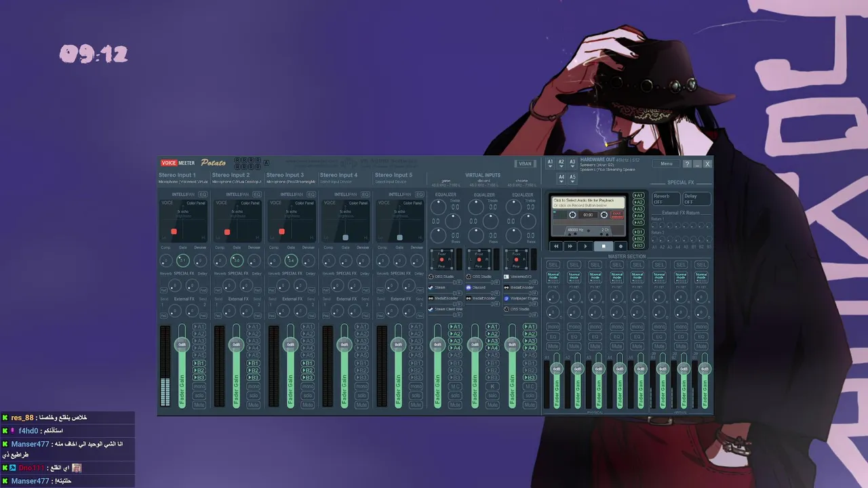Click the cassette play button
This screenshot has width=868, height=488.
pos(586,246)
